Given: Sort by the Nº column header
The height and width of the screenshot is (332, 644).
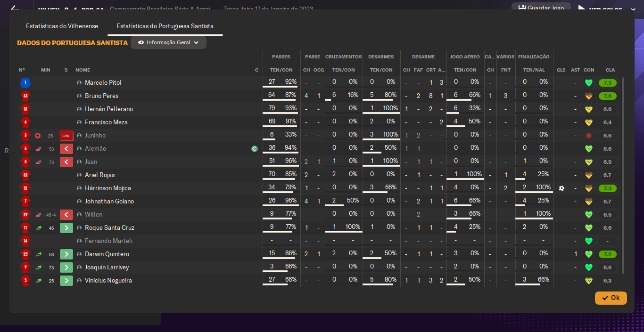Looking at the screenshot, I should click(x=22, y=70).
